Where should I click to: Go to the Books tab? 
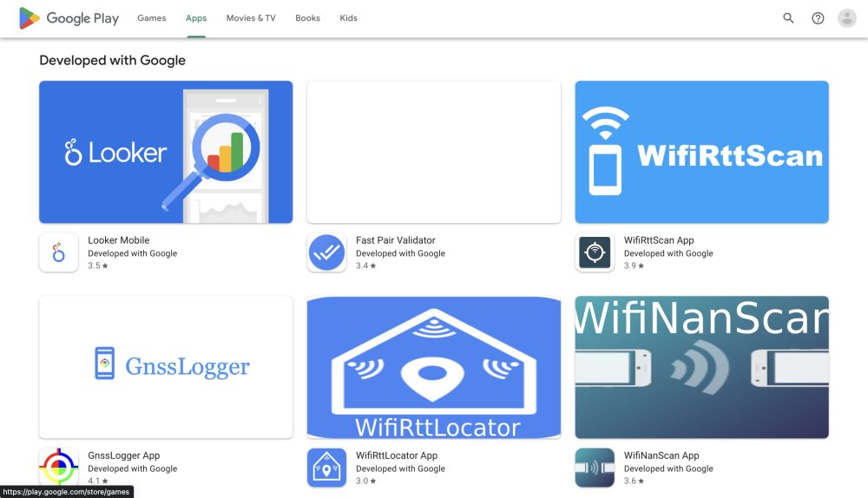click(x=307, y=18)
